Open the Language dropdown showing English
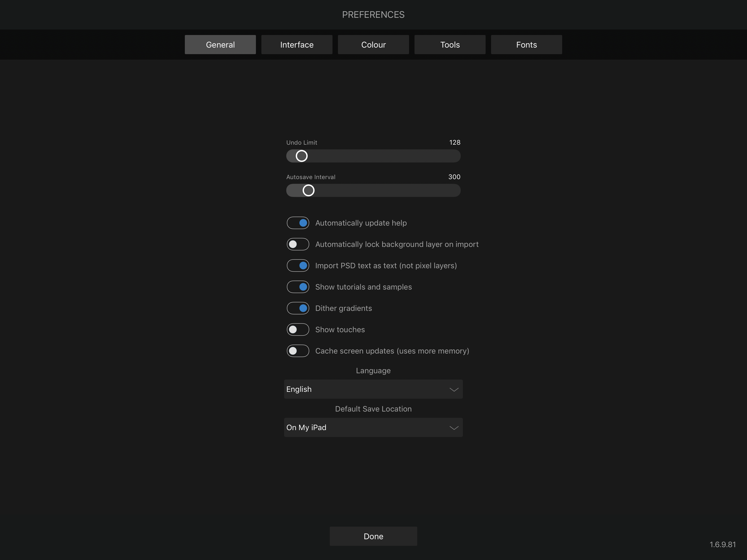 (373, 389)
